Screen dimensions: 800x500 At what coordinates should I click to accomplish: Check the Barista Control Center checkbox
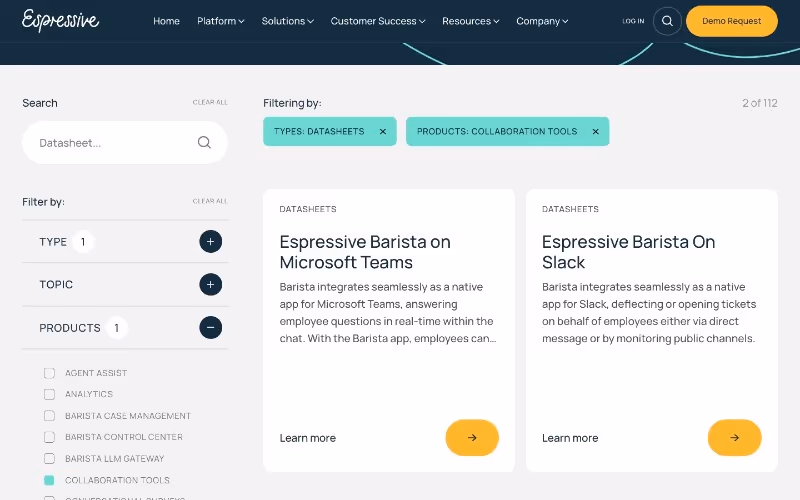tap(49, 437)
